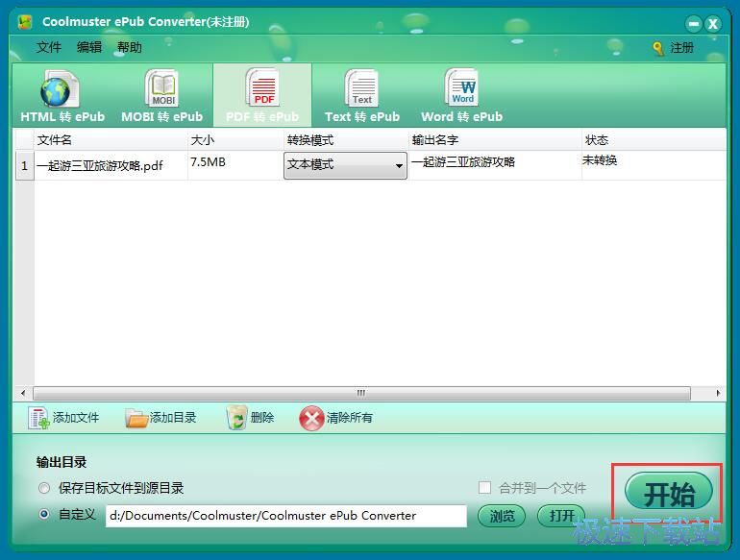Image resolution: width=740 pixels, height=560 pixels.
Task: Click the 添加目录 folder icon
Action: (x=136, y=418)
